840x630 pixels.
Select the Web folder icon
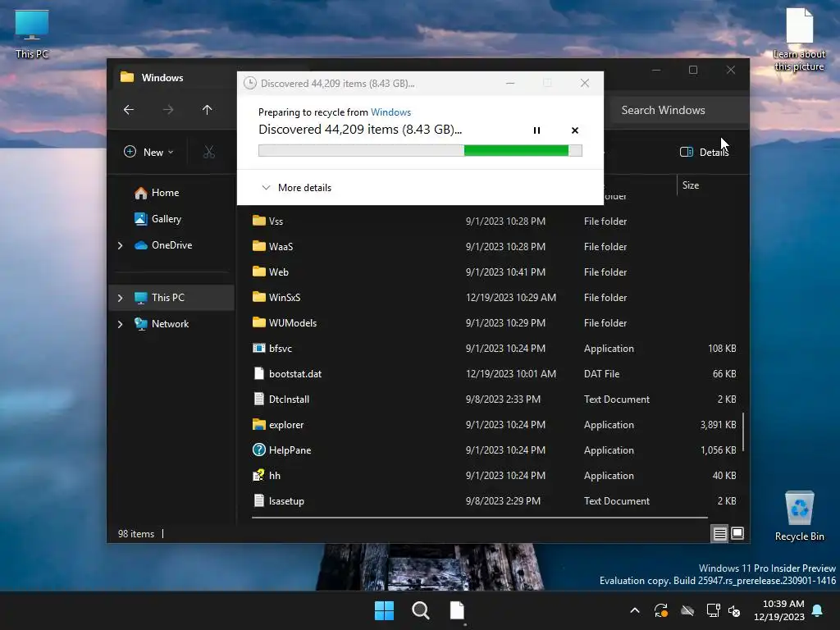(x=259, y=272)
